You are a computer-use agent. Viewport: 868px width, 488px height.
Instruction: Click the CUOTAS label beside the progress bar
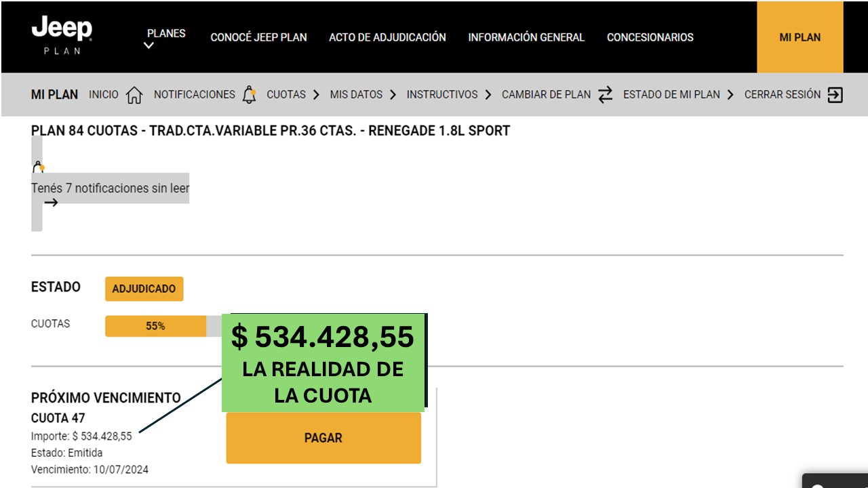click(x=50, y=324)
